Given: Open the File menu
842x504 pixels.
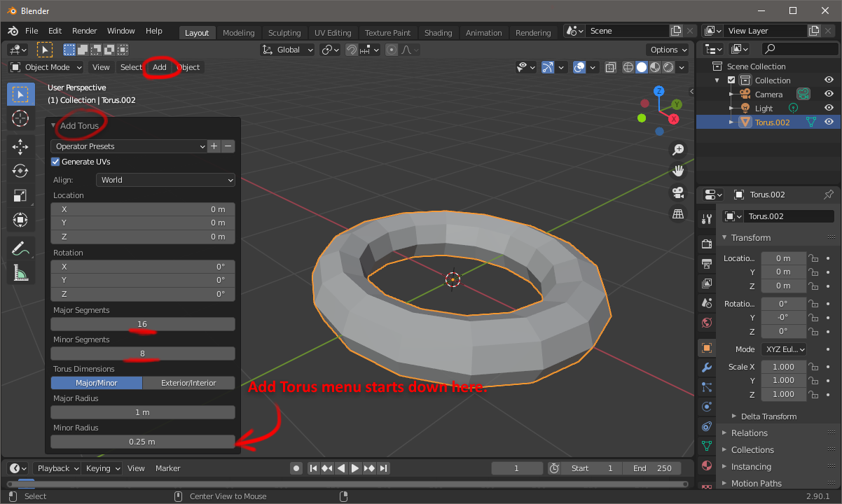Looking at the screenshot, I should pos(32,31).
